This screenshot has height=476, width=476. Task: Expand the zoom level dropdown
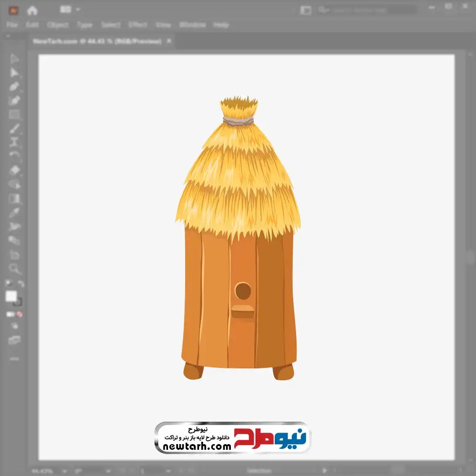63,471
